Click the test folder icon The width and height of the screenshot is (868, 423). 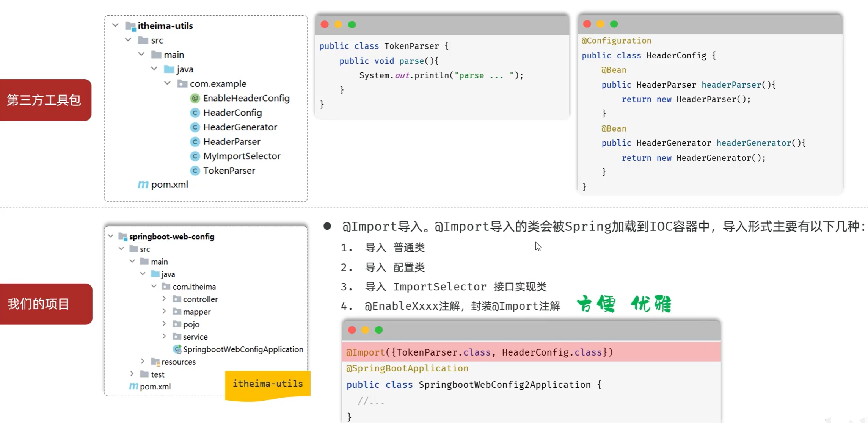coord(144,374)
